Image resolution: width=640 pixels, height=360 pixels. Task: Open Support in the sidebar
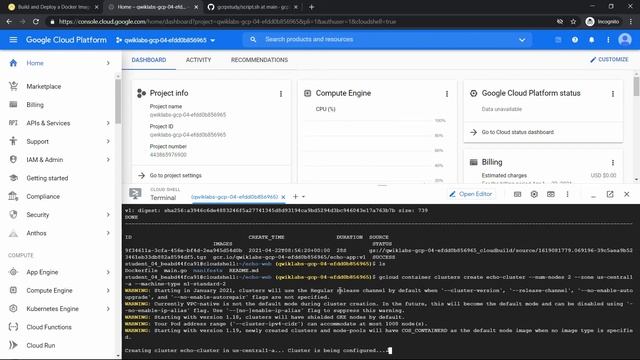38,141
